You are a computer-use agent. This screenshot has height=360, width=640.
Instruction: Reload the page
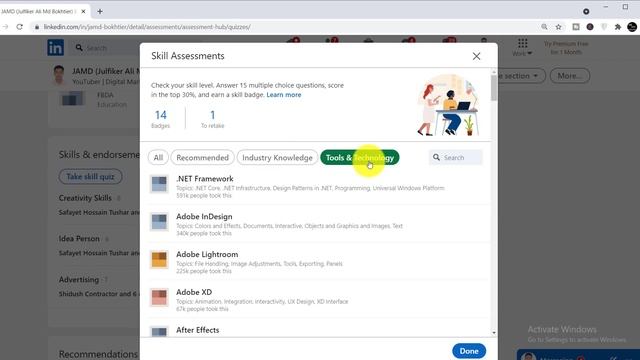coord(20,27)
